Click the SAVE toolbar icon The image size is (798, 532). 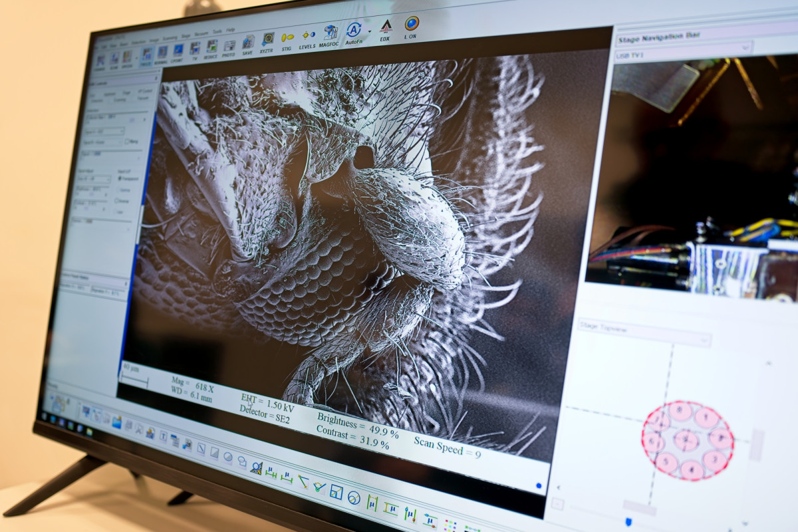[x=248, y=43]
